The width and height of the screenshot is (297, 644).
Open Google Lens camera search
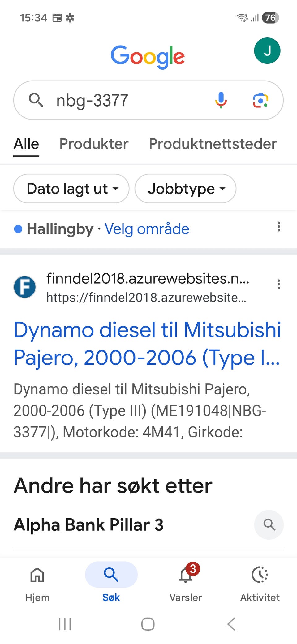click(x=260, y=100)
